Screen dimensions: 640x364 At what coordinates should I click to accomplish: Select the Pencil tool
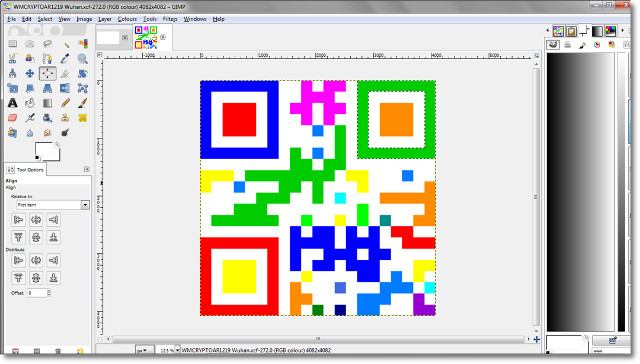click(x=65, y=103)
